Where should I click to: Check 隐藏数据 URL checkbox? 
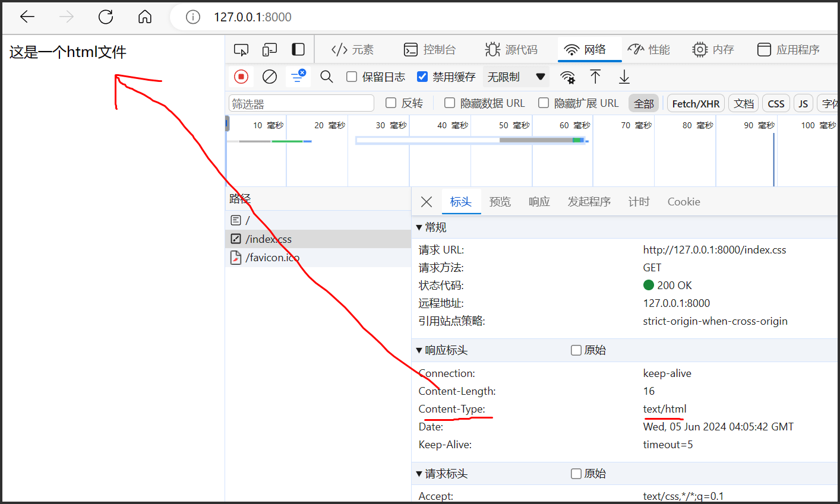pos(450,103)
